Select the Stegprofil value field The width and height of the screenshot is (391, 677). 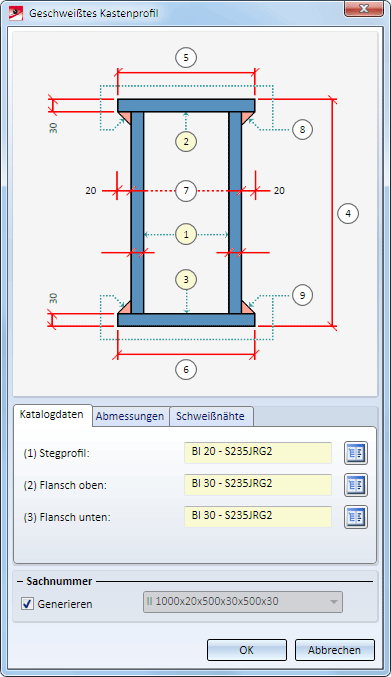[258, 453]
